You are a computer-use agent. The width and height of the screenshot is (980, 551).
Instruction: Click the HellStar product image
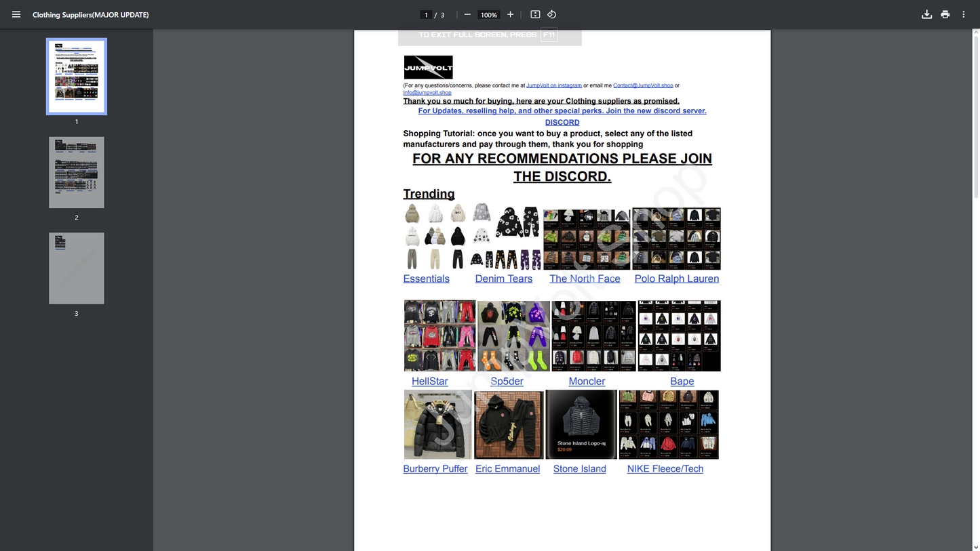coord(439,336)
